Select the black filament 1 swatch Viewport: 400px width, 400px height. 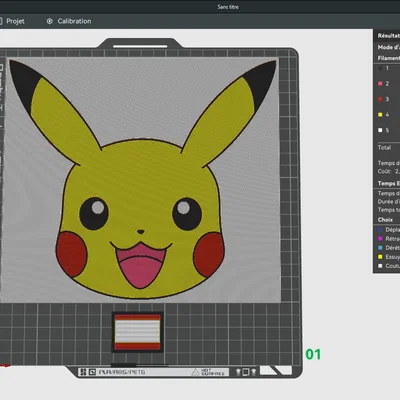pyautogui.click(x=380, y=68)
